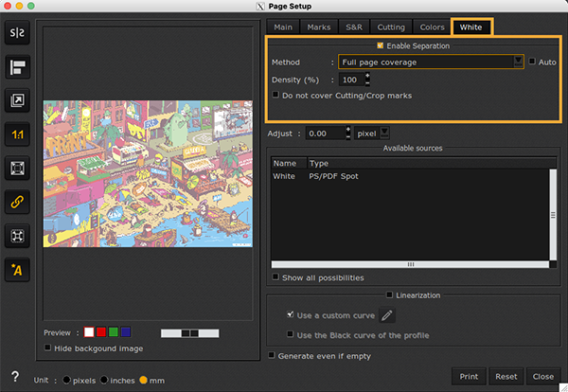The width and height of the screenshot is (568, 392).
Task: Click the *A auto icon in sidebar
Action: point(18,271)
